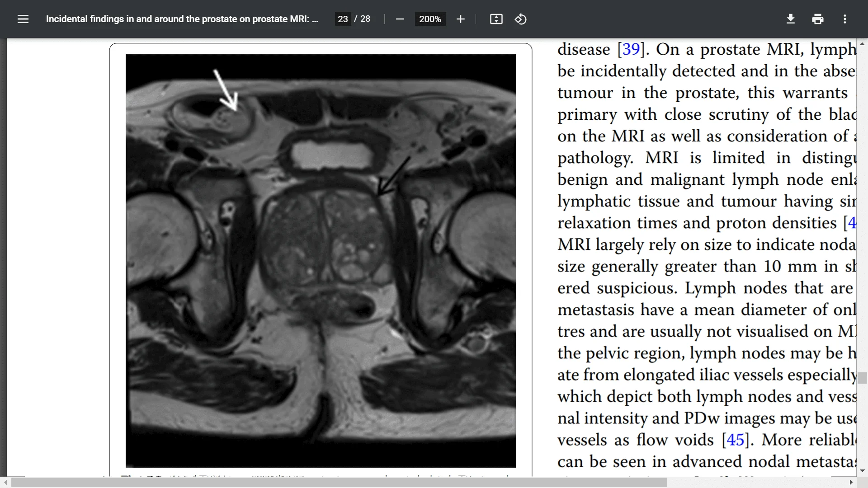Click the text 'ered suspicious. Lymph nodes that are'
The image size is (868, 488).
click(705, 288)
